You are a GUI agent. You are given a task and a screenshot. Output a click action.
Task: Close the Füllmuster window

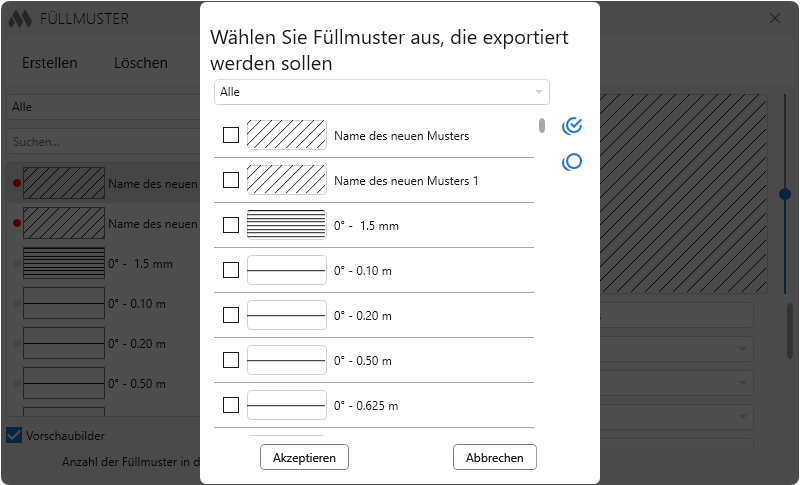pyautogui.click(x=774, y=19)
